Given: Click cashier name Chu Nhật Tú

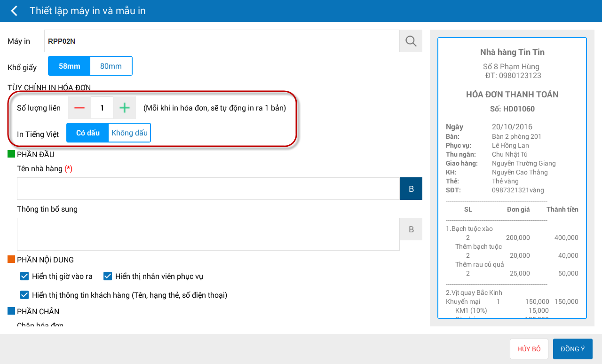Looking at the screenshot, I should (x=510, y=154).
